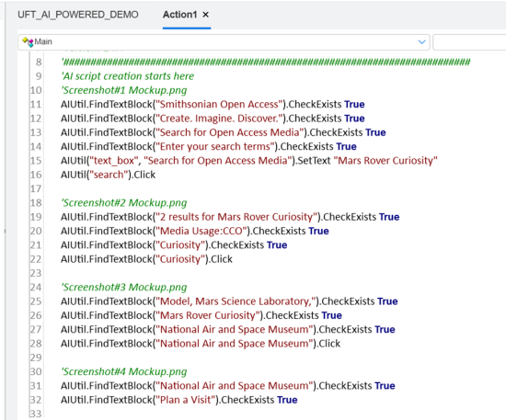Click line 27 "National Air and Space Museum" string

click(235, 329)
